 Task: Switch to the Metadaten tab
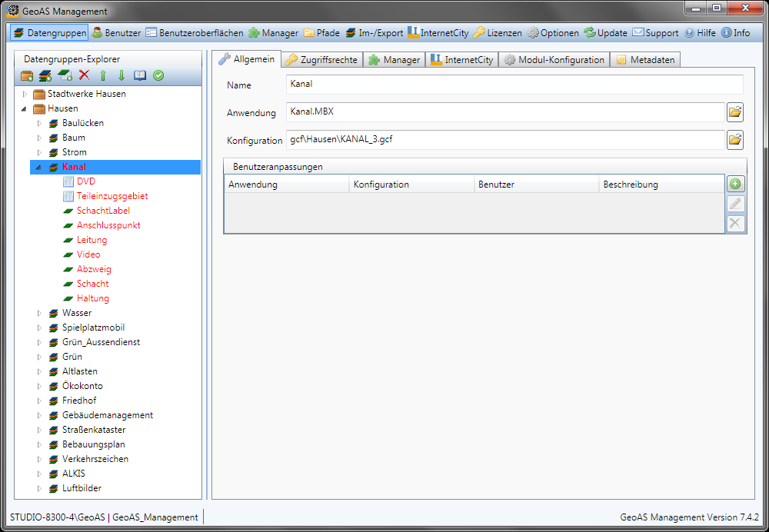click(x=646, y=60)
